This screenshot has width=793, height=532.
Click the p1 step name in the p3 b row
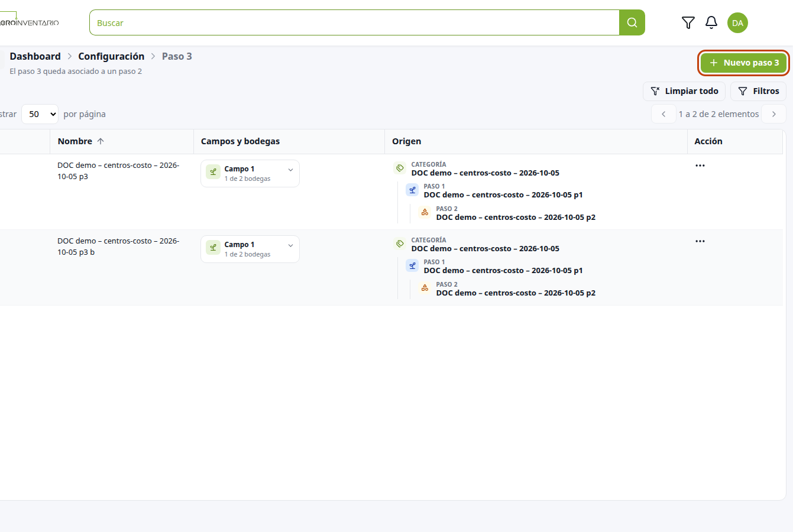(503, 271)
